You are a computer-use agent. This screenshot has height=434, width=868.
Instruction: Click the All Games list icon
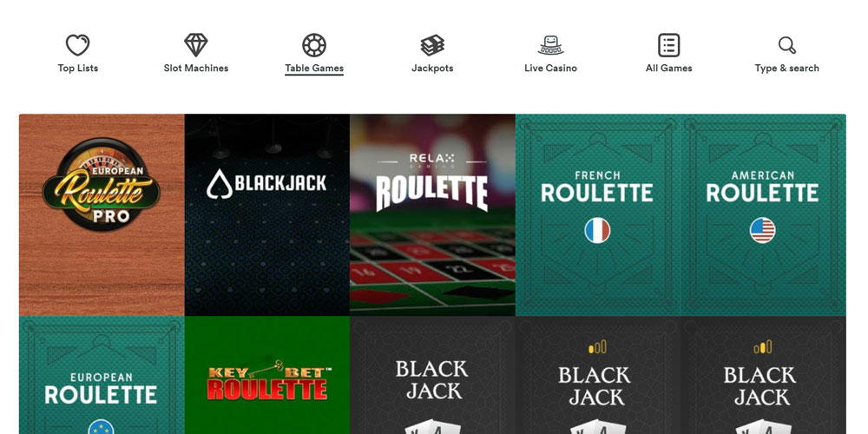click(x=668, y=45)
